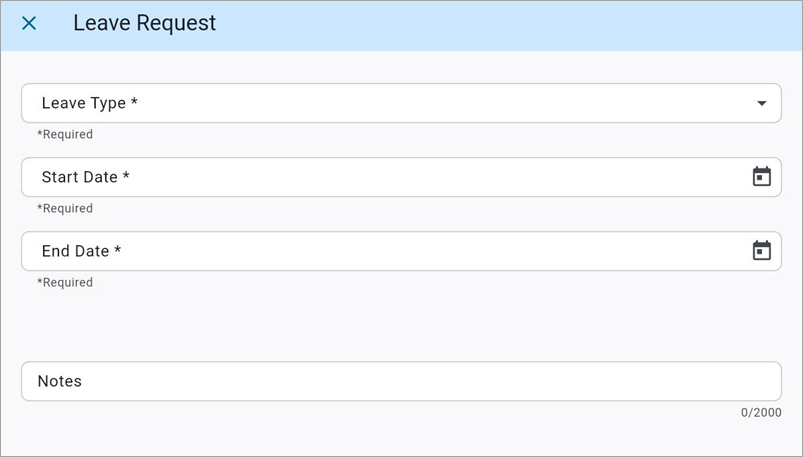Focus the End Date input field
This screenshot has width=803, height=457.
click(x=400, y=251)
